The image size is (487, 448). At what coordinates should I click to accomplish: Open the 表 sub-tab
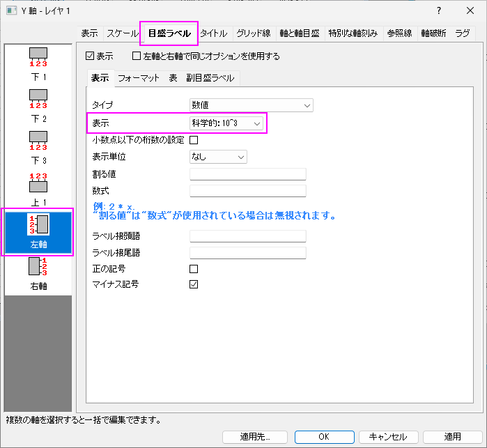click(x=173, y=78)
